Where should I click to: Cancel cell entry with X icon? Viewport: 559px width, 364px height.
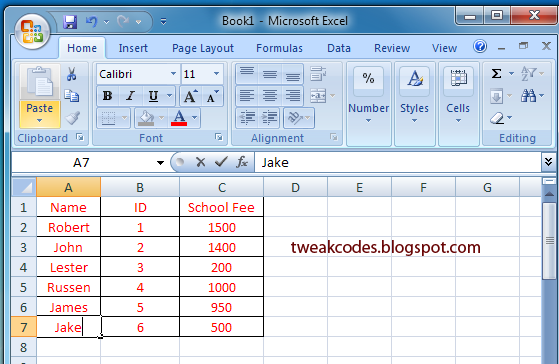click(x=201, y=162)
